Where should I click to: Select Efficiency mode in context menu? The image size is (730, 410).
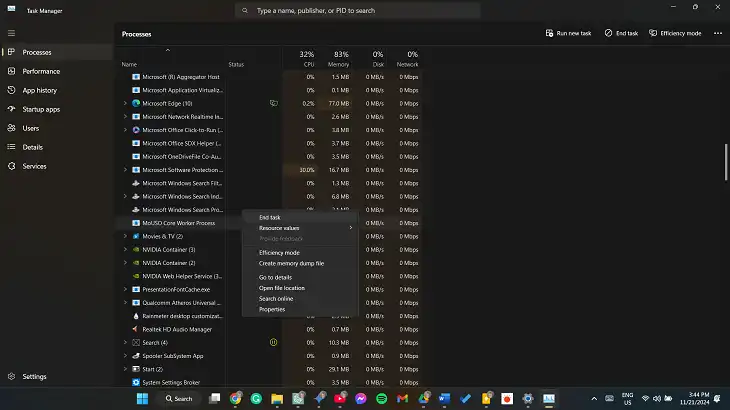click(279, 253)
